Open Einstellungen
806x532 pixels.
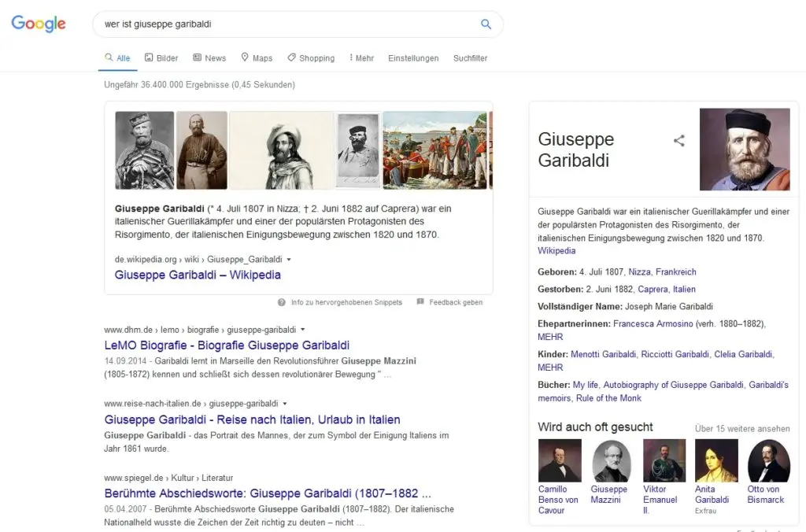(x=413, y=58)
